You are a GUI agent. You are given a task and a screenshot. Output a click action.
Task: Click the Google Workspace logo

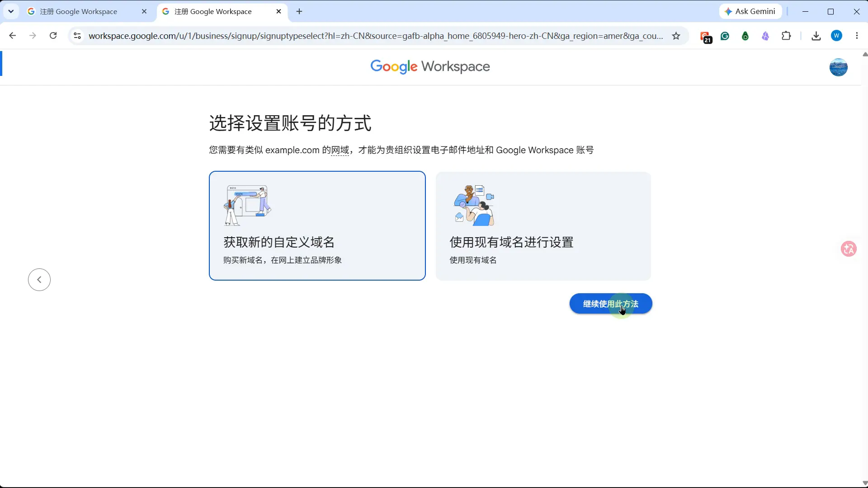(430, 66)
